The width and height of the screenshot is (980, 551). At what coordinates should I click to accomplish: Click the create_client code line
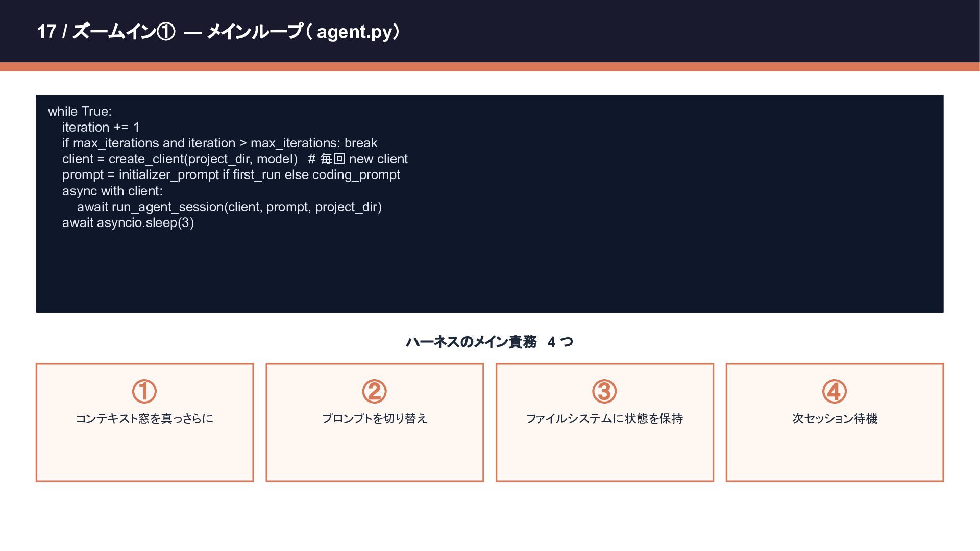[180, 159]
